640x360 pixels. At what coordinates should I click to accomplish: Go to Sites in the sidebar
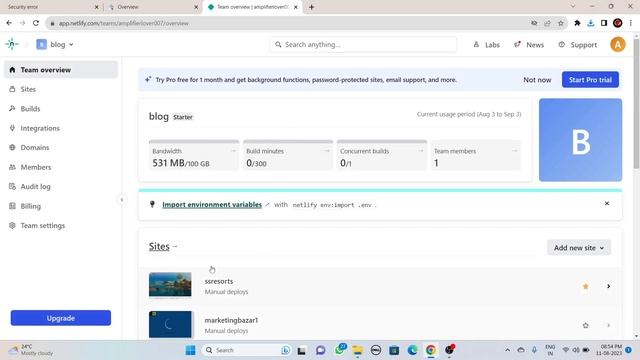pyautogui.click(x=61, y=89)
